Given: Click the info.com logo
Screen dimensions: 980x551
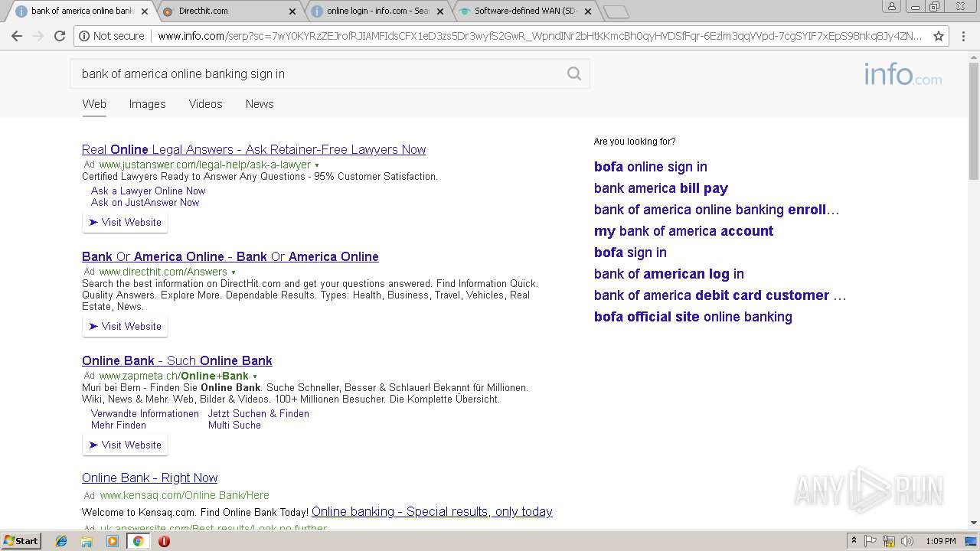Looking at the screenshot, I should (x=903, y=74).
